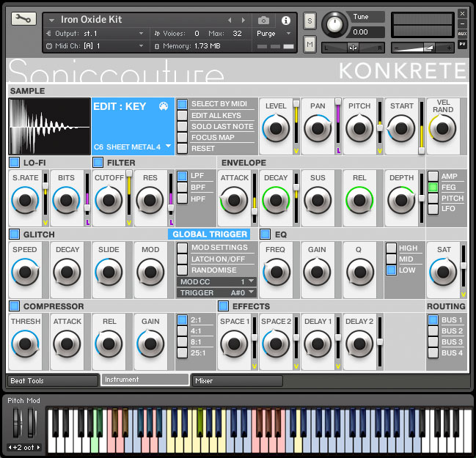Expand the MOD CC dropdown
Screen dimensions: 476x458
216,281
